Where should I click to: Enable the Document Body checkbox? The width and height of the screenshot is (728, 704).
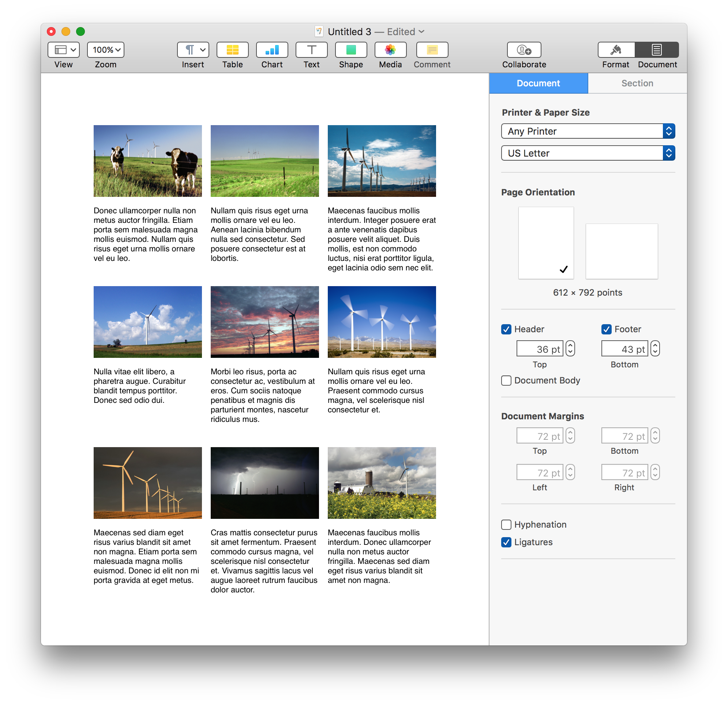point(507,381)
